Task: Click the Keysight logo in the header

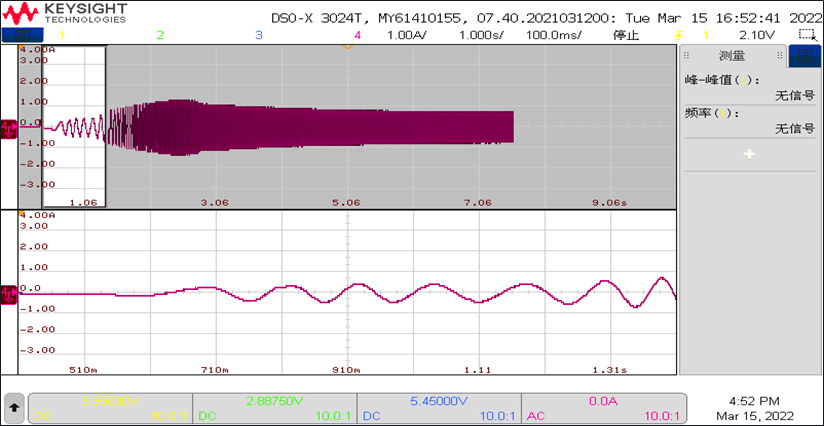Action: click(x=70, y=12)
